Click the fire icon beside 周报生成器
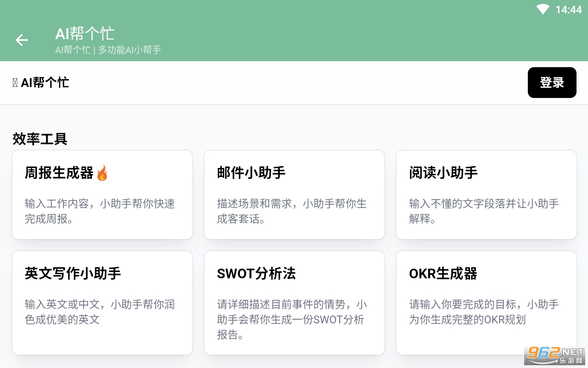This screenshot has width=588, height=368. [x=102, y=173]
